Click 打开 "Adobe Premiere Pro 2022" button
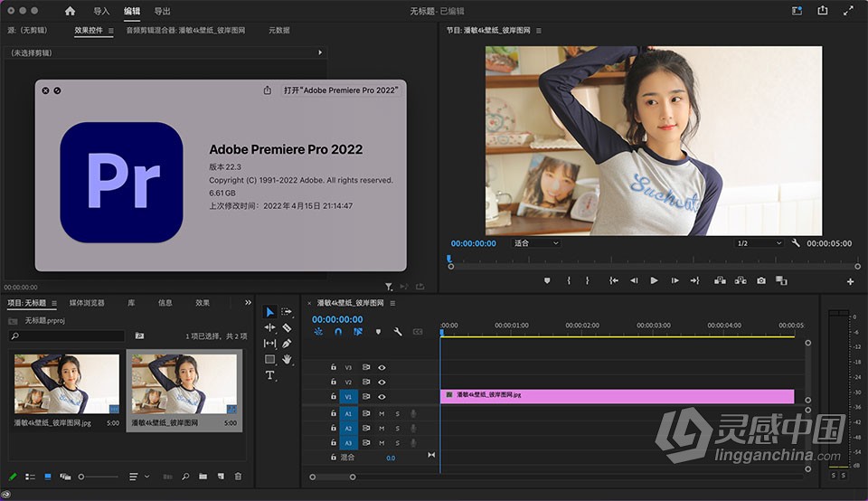The height and width of the screenshot is (501, 868). click(x=341, y=90)
